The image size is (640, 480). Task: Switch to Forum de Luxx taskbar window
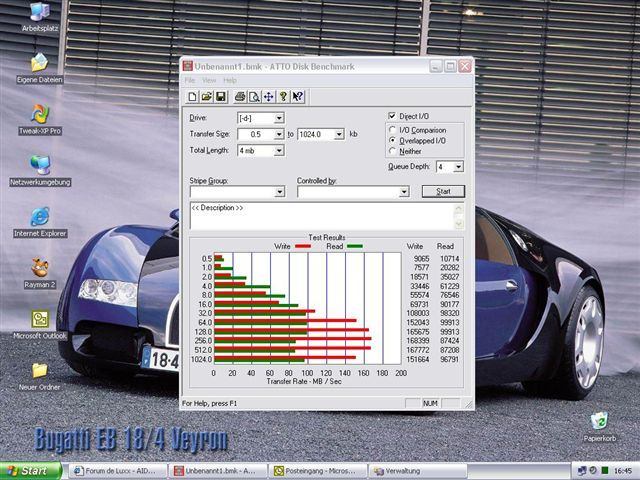tap(118, 471)
